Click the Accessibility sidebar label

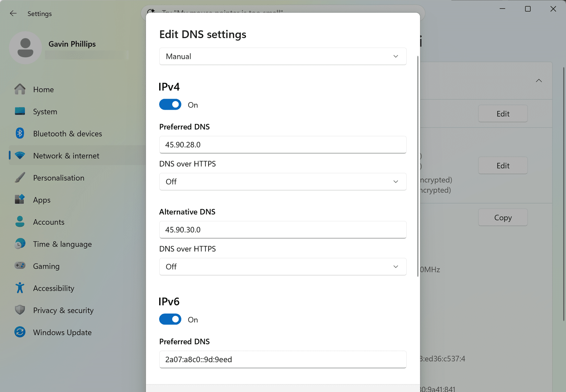point(54,288)
